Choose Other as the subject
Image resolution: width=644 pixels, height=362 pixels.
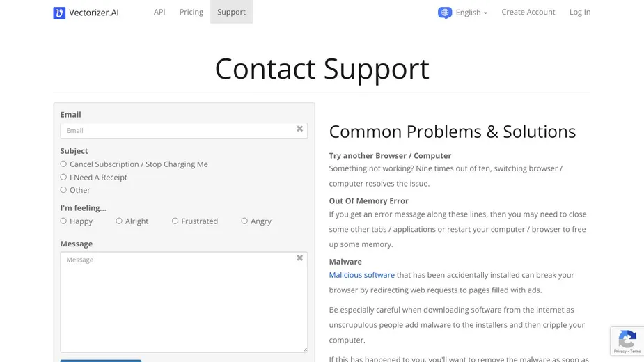tap(63, 190)
